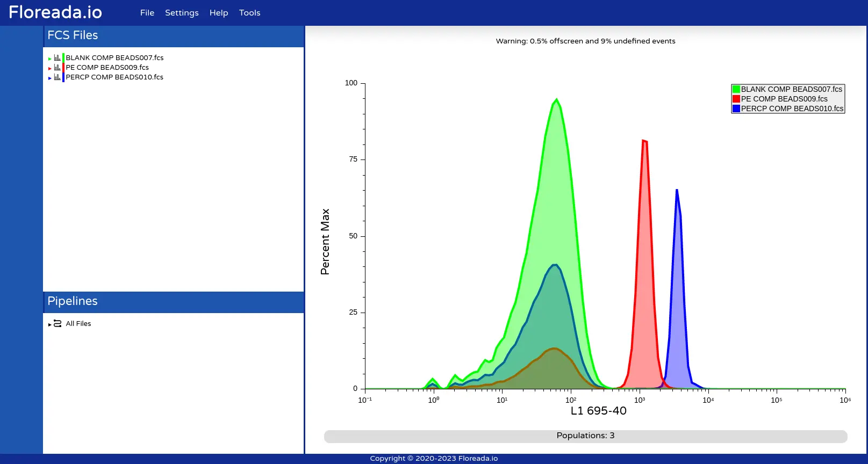Click the Floreada.io logo
Viewport: 868px width, 464px height.
(55, 12)
